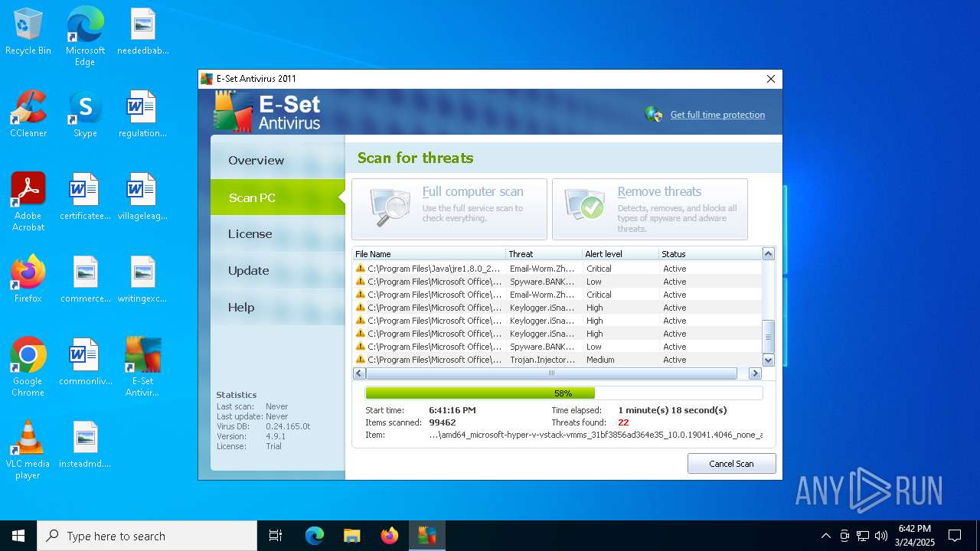Open the Help section
The width and height of the screenshot is (980, 551).
coord(278,308)
